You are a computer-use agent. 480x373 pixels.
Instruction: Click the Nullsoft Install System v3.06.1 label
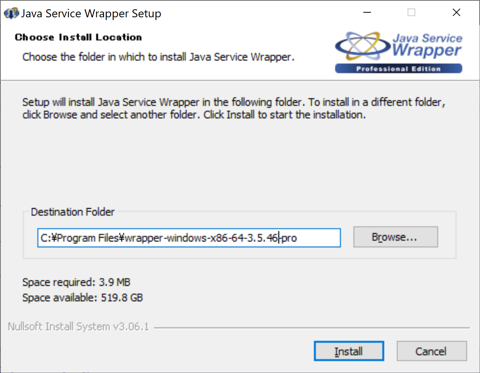[78, 326]
